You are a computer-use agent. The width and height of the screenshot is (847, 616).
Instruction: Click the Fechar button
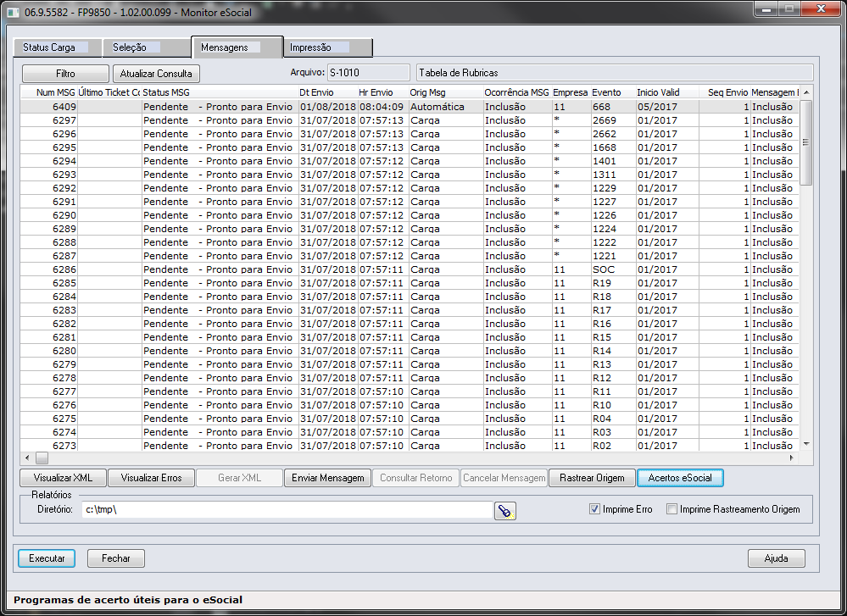click(116, 558)
